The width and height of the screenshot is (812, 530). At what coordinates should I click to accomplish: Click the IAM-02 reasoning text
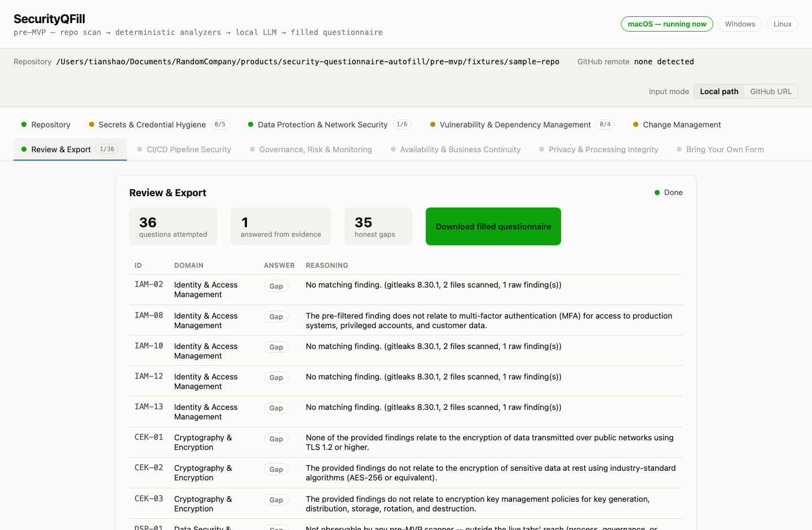434,285
